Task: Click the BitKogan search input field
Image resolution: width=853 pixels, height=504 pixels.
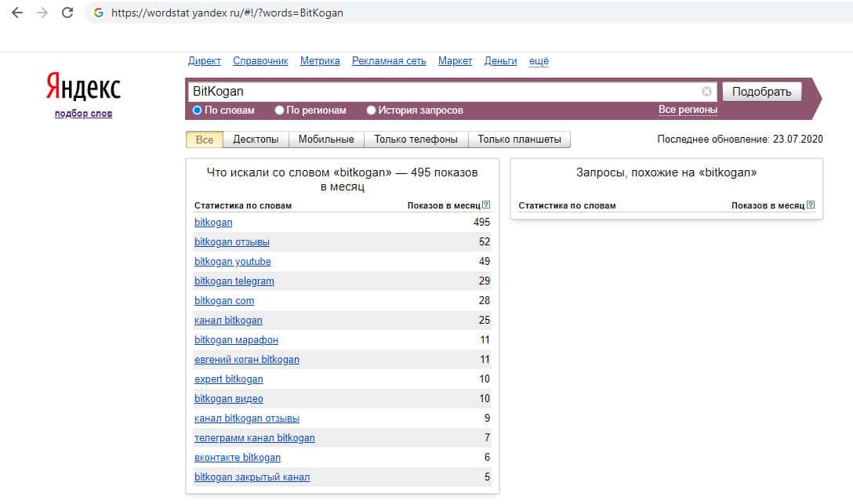Action: click(x=443, y=91)
